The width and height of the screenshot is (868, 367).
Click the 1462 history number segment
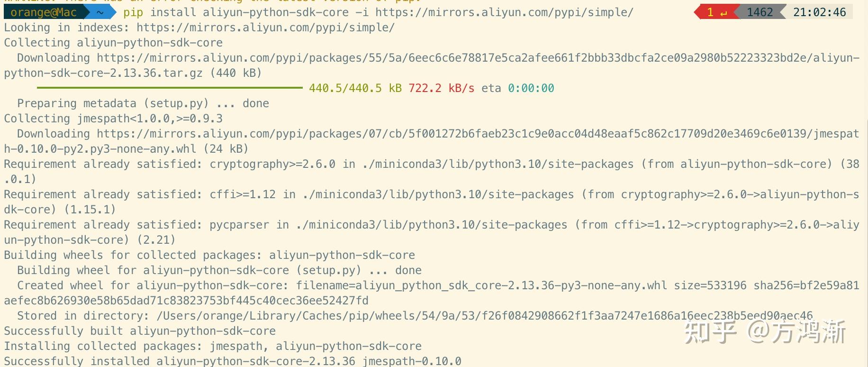[x=760, y=12]
